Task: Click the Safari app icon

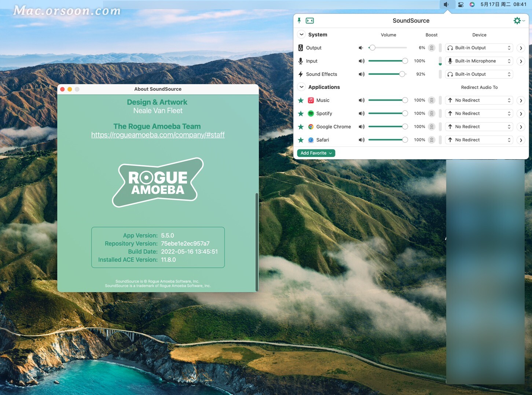Action: (311, 140)
